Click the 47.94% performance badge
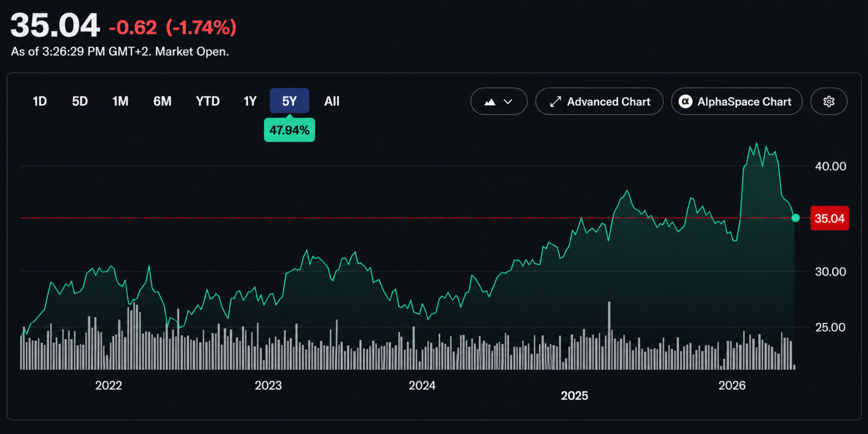The image size is (868, 434). tap(289, 130)
